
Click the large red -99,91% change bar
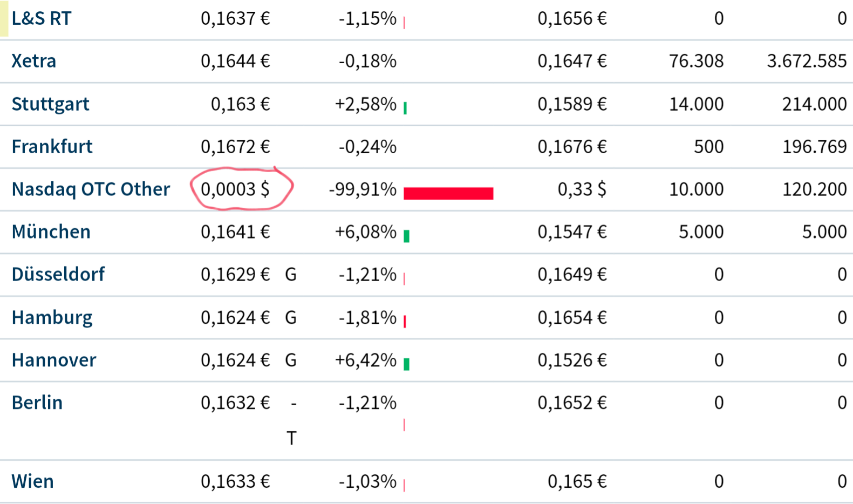click(448, 193)
